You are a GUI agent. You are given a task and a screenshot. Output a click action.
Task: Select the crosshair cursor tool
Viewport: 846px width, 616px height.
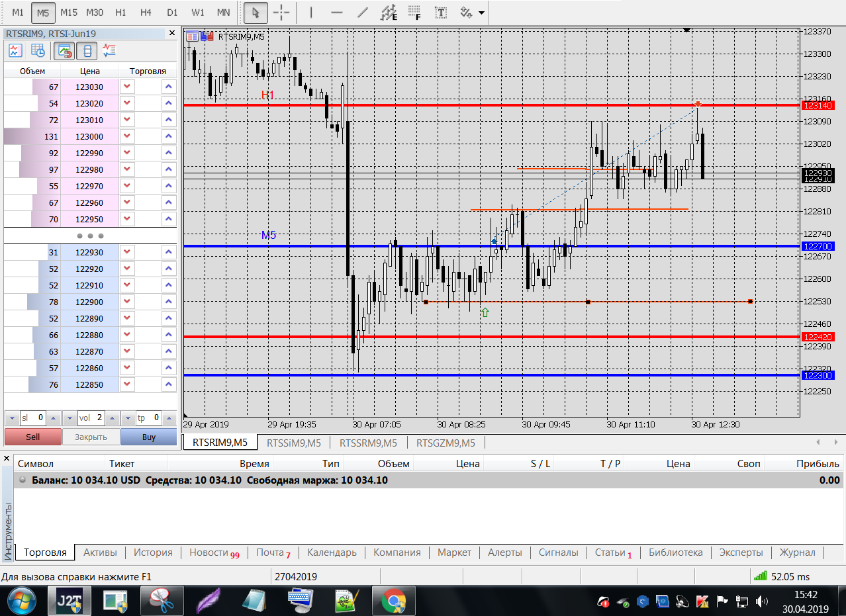pyautogui.click(x=281, y=13)
